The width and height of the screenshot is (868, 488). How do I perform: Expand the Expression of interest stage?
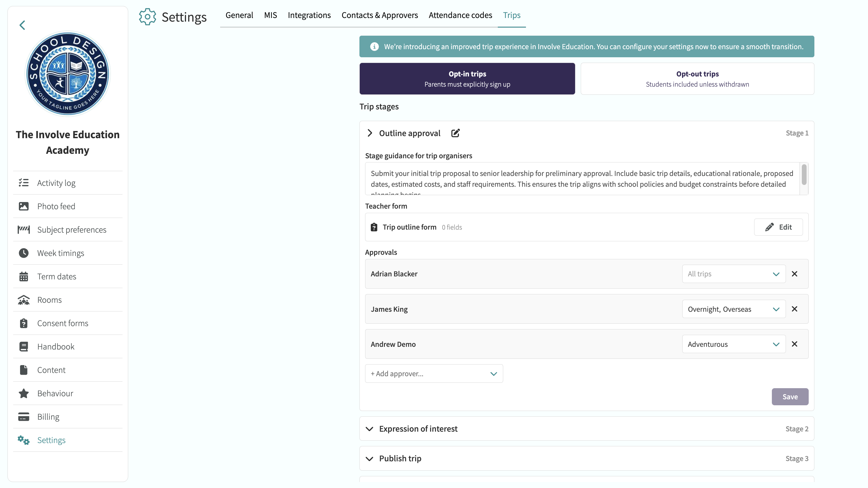click(370, 429)
